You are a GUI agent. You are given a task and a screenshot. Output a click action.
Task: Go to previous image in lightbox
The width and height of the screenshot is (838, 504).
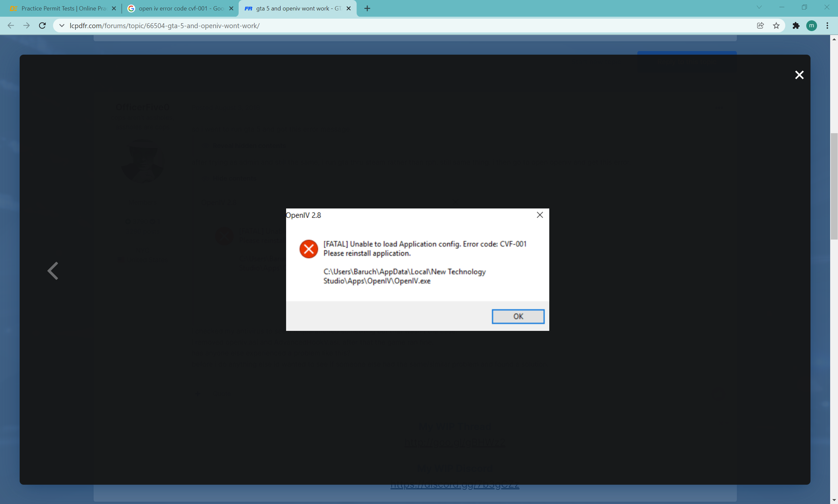[53, 271]
